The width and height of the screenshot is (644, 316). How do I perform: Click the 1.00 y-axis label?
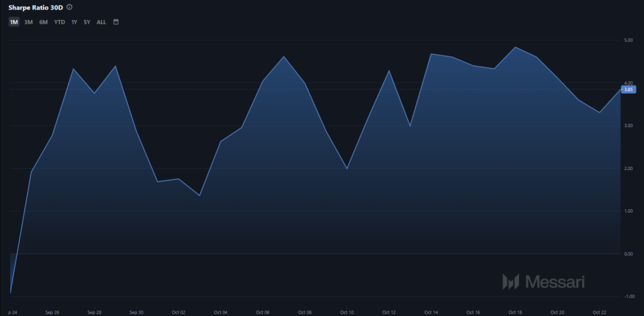pyautogui.click(x=628, y=212)
